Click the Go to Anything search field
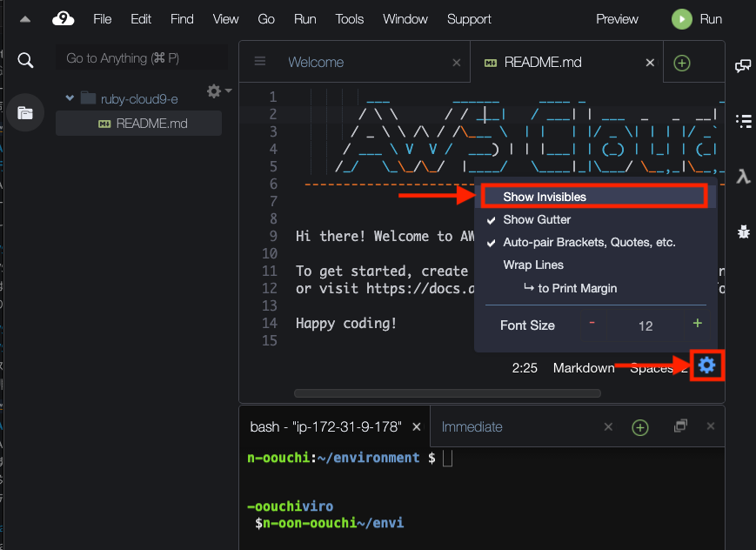 (x=142, y=58)
